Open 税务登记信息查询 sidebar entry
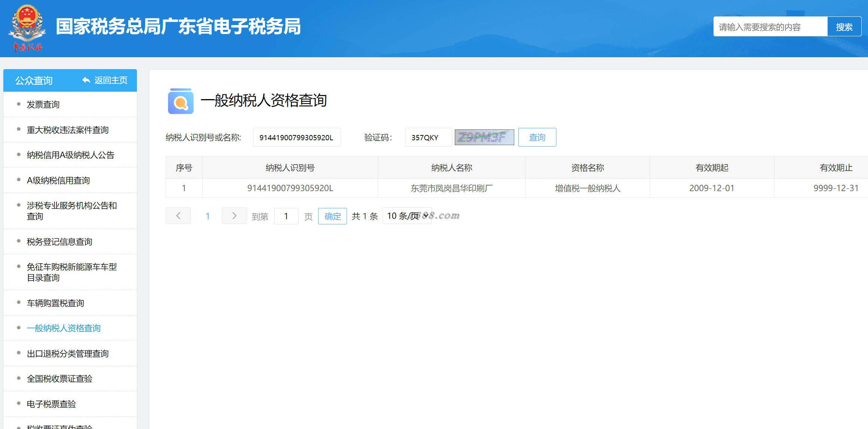The width and height of the screenshot is (868, 429). point(59,242)
